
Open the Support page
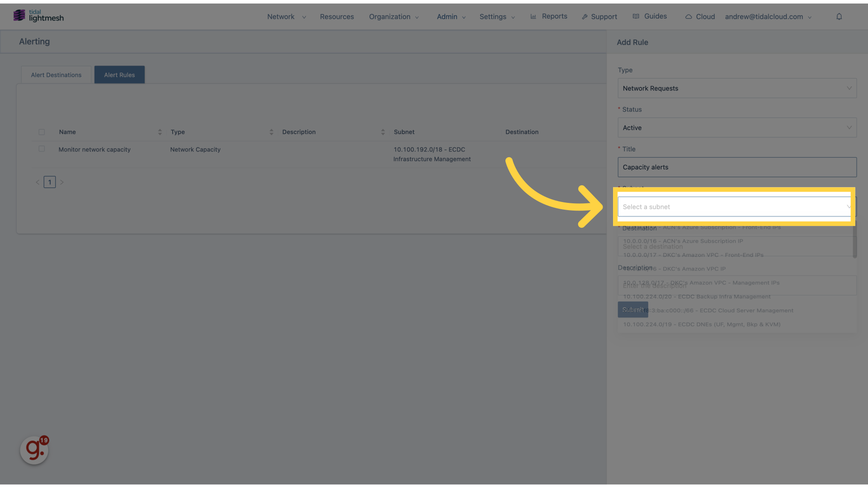tap(599, 17)
